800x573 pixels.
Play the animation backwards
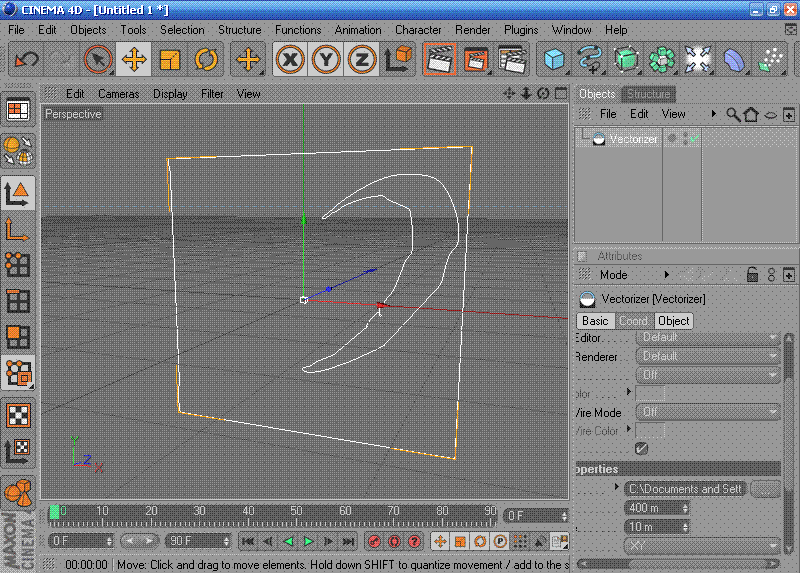coord(288,541)
